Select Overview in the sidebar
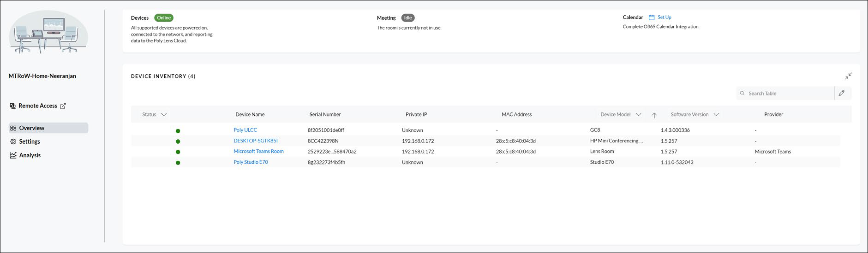This screenshot has height=253, width=868. coord(31,128)
